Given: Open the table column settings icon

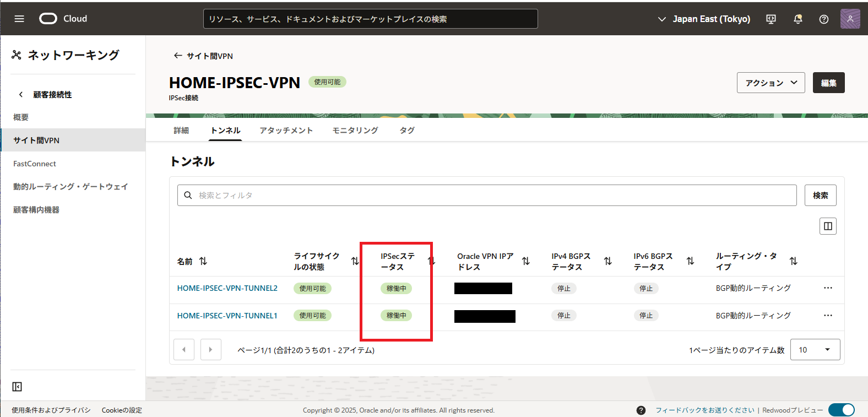Looking at the screenshot, I should pyautogui.click(x=828, y=226).
